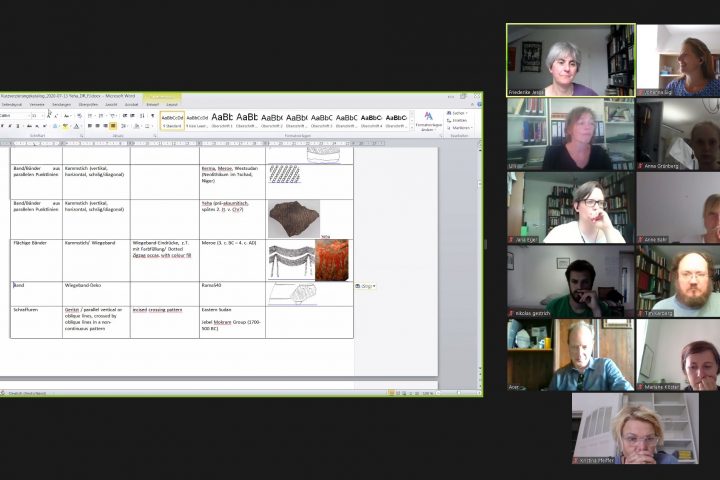
Task: Open the Seitenlayout ribbon tab
Action: click(x=11, y=105)
